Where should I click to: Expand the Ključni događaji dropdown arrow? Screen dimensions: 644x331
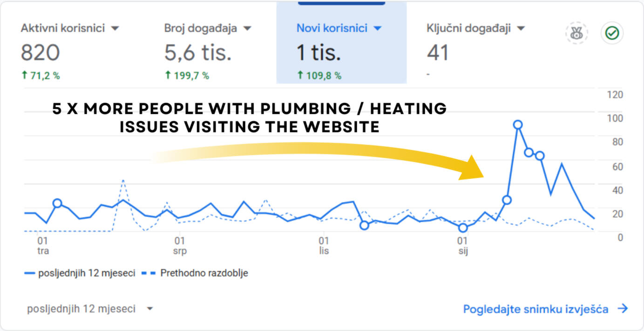tap(521, 28)
